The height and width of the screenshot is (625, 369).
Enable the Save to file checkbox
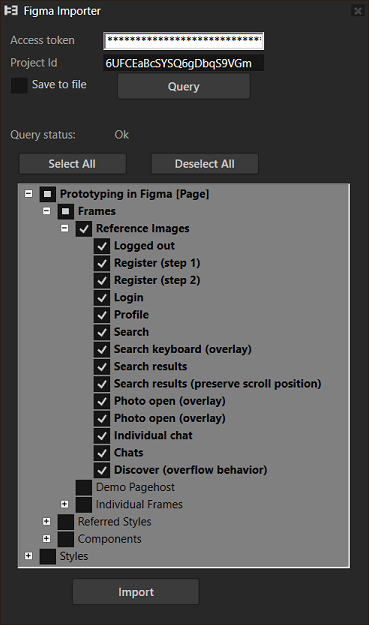pos(19,85)
